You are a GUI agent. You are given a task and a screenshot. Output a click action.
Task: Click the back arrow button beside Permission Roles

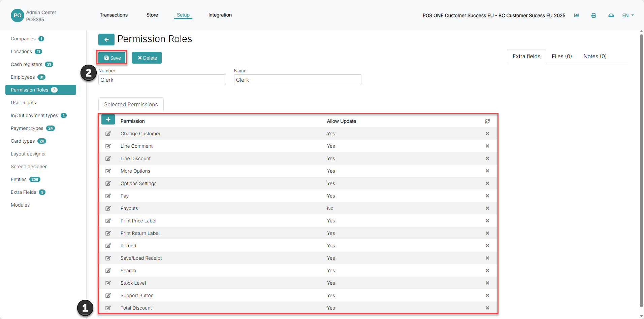106,39
